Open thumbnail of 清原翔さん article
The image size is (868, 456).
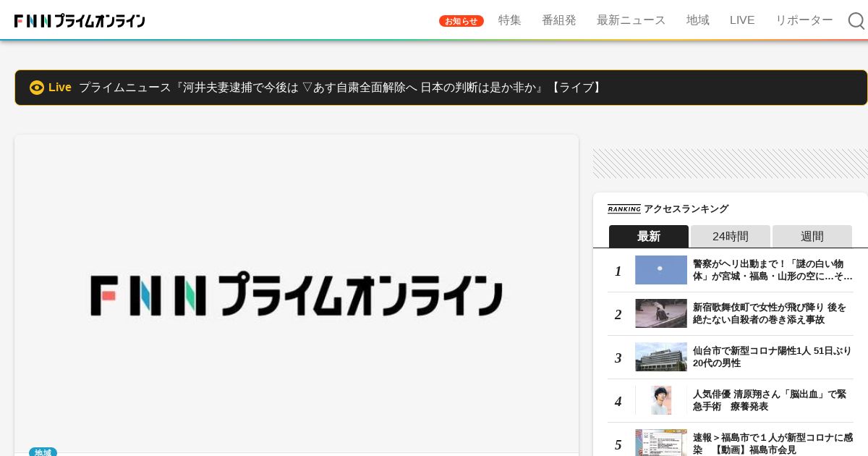pyautogui.click(x=661, y=400)
